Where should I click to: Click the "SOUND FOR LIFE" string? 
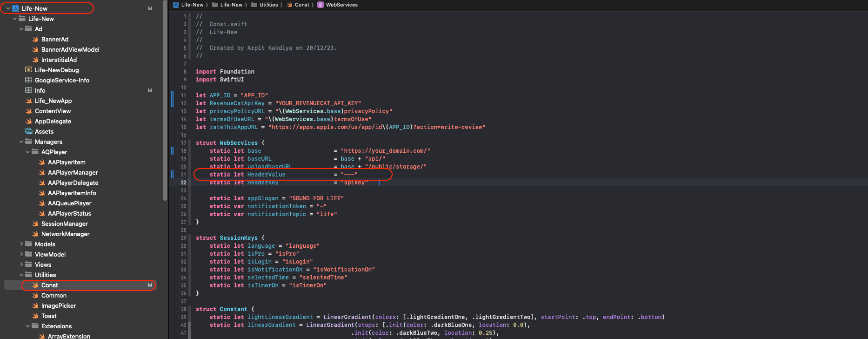[x=316, y=198]
